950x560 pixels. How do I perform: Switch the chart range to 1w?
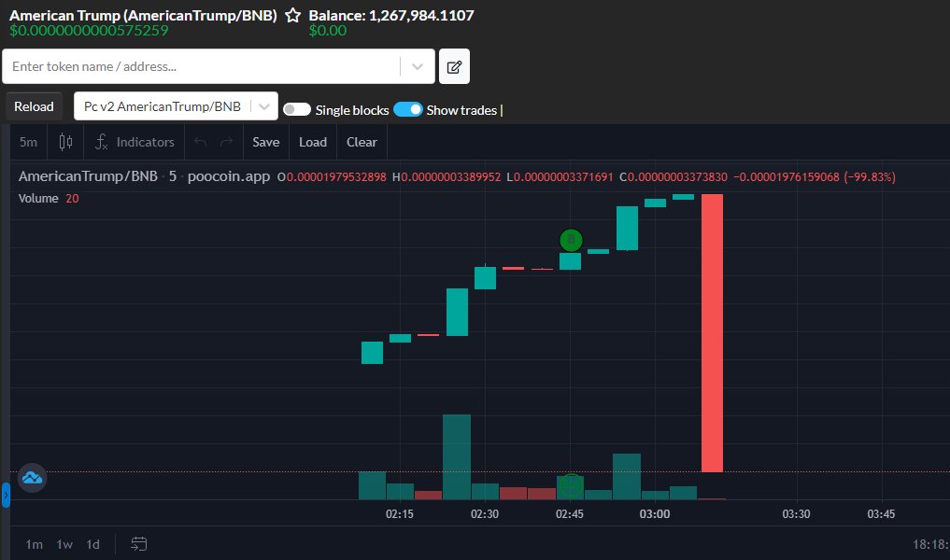click(x=64, y=543)
